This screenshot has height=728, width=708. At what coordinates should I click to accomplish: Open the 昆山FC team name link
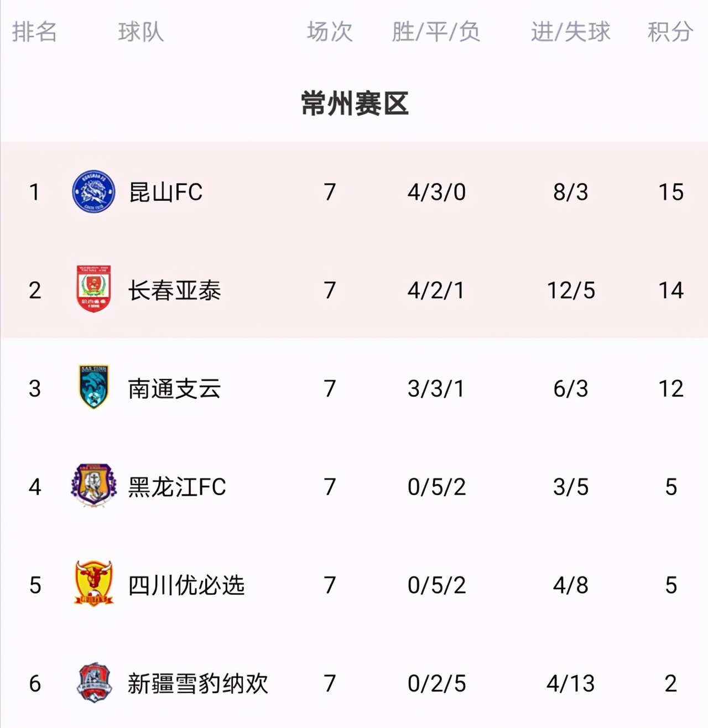pyautogui.click(x=167, y=193)
